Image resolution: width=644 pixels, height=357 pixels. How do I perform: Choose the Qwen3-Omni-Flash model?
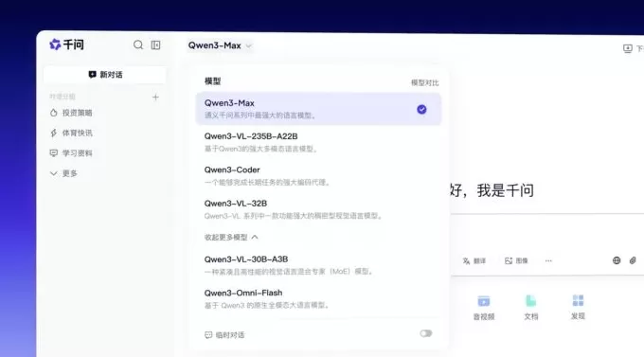[x=318, y=298]
